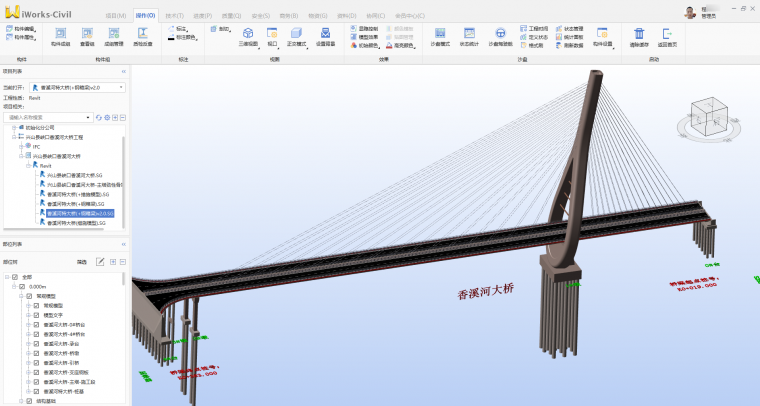Toggle the 全部 checkbox in layer tree
Screen dimensions: 760x406
tap(14, 277)
